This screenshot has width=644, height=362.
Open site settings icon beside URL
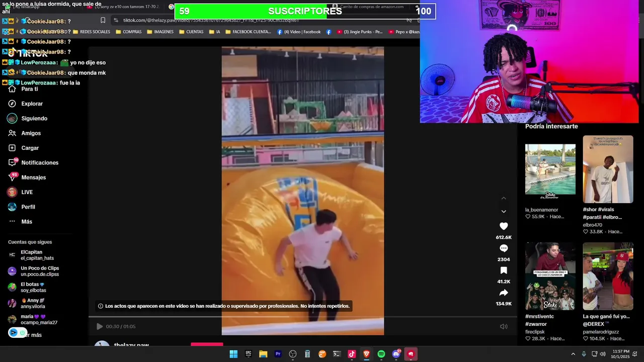[116, 20]
